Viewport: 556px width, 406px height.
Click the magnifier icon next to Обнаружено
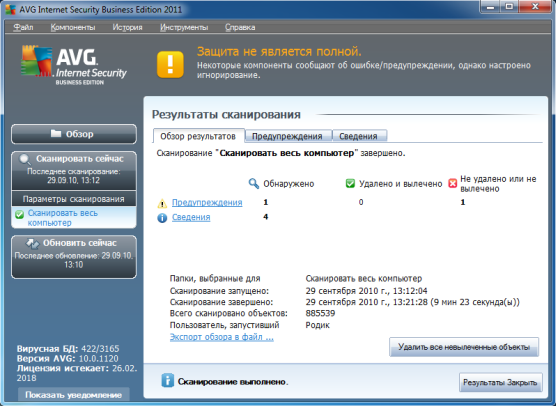tap(254, 184)
